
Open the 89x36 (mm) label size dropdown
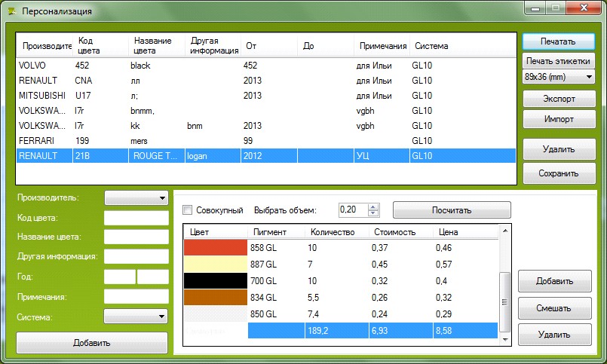(559, 77)
